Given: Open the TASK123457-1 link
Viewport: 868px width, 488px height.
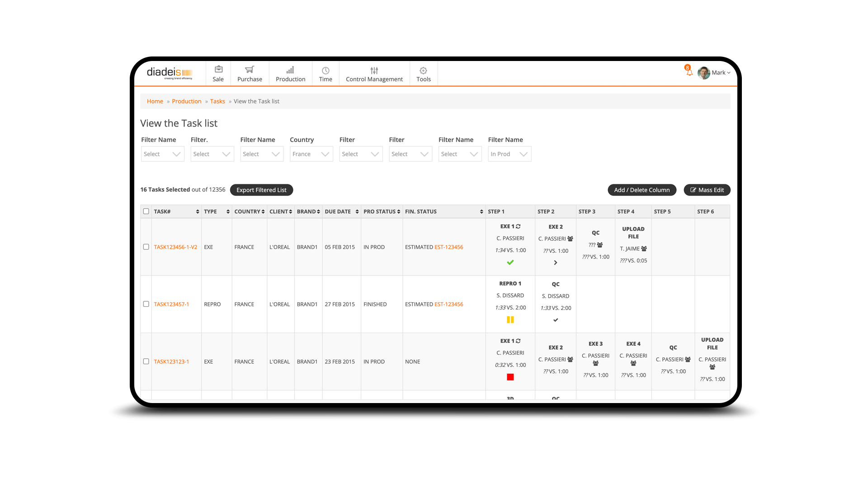Looking at the screenshot, I should (x=171, y=305).
